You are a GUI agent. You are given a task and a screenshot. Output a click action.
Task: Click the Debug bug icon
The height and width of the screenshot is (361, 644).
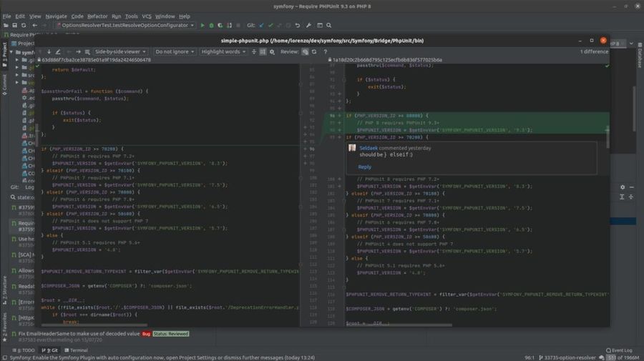click(x=211, y=25)
